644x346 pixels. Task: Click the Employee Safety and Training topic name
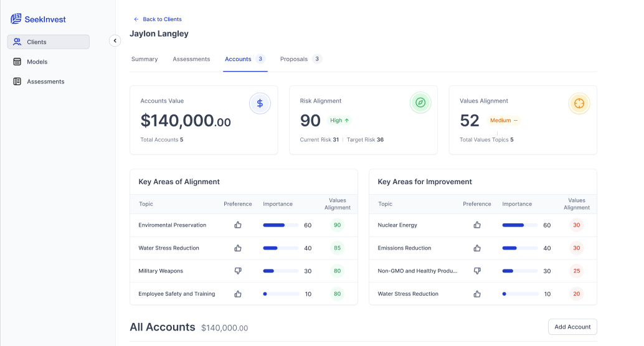point(177,294)
